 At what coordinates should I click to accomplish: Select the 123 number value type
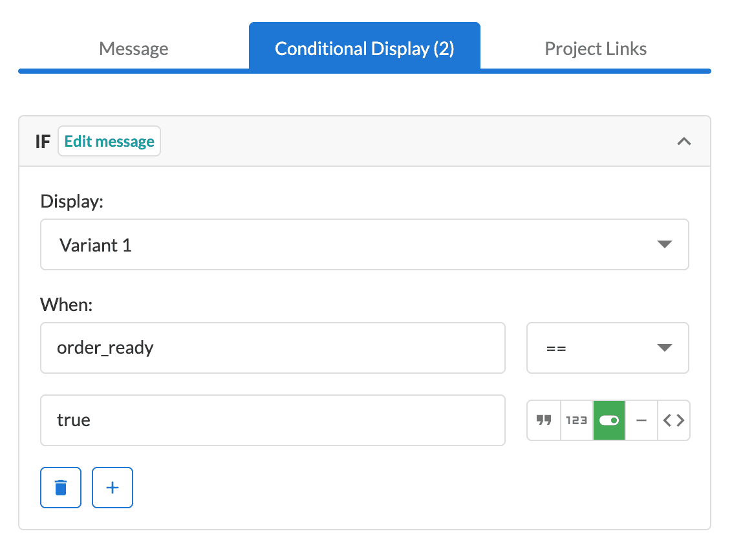(x=577, y=420)
